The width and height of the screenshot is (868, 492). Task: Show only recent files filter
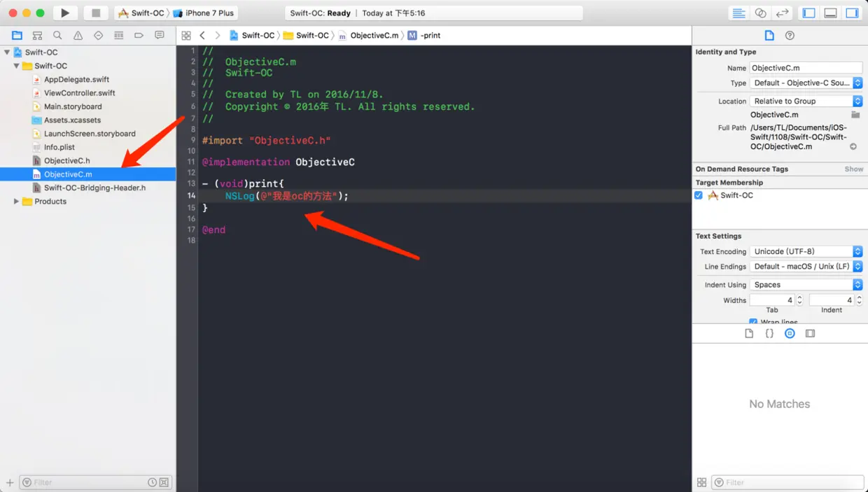pos(152,482)
